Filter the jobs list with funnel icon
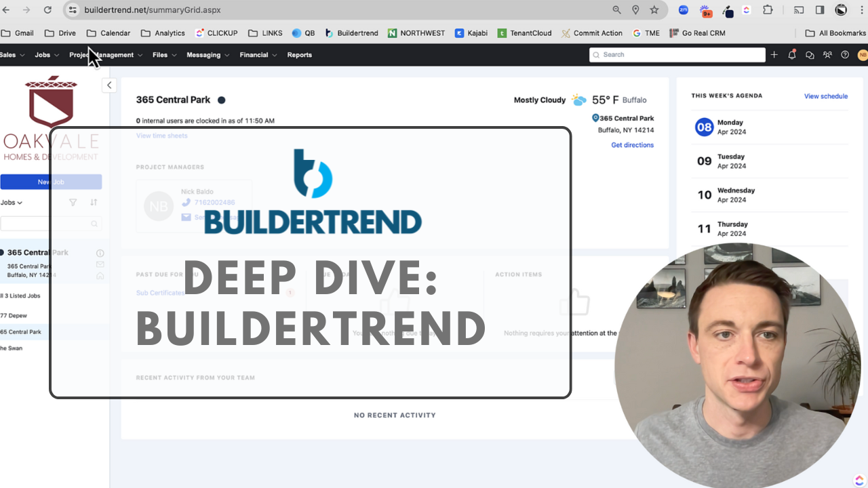 pos(73,202)
